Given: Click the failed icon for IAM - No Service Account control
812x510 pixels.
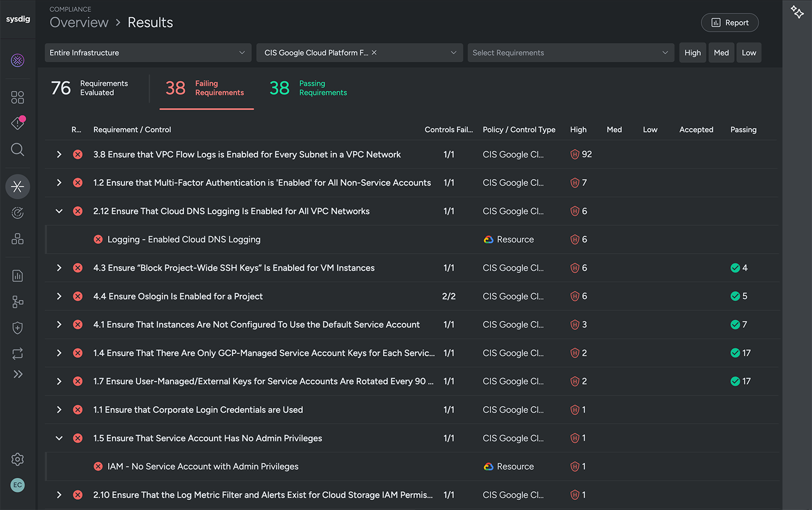Looking at the screenshot, I should coord(98,467).
